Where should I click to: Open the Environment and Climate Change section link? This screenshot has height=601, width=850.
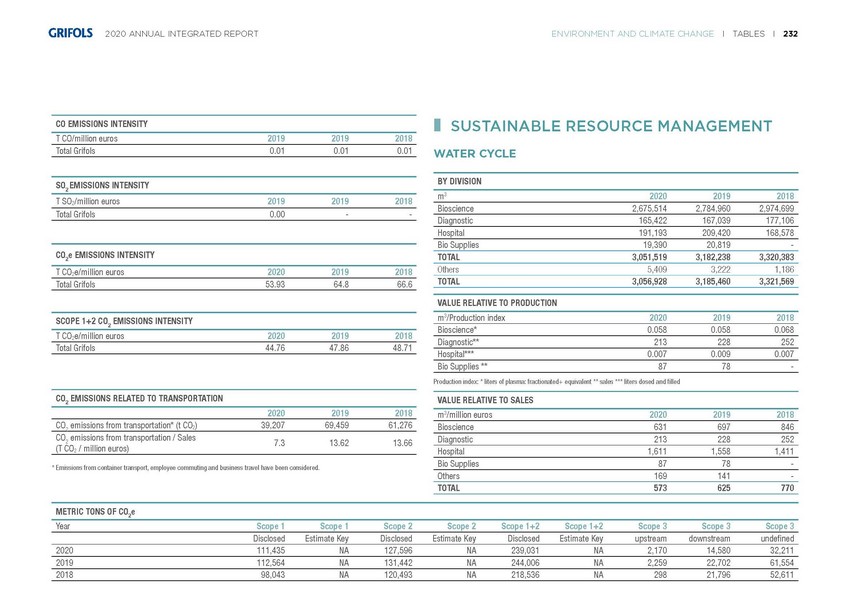(632, 34)
